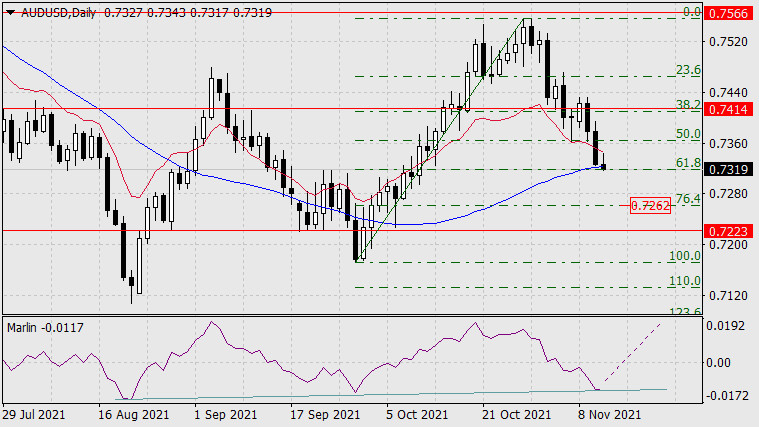The height and width of the screenshot is (427, 759).
Task: Click the 8 Nov 2021 date label
Action: (610, 415)
